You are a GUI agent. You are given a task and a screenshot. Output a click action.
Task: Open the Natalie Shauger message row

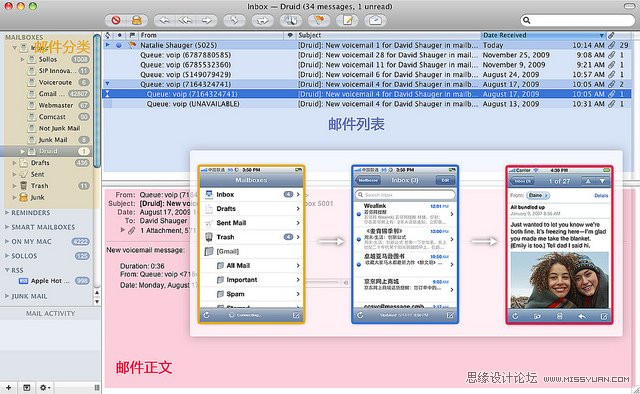(367, 45)
